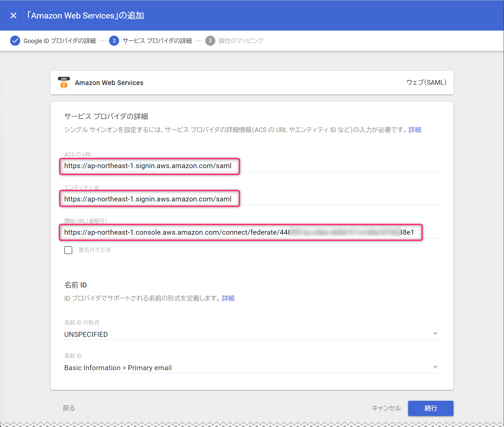Open 詳細 link under 名前 ID section

[x=228, y=298]
